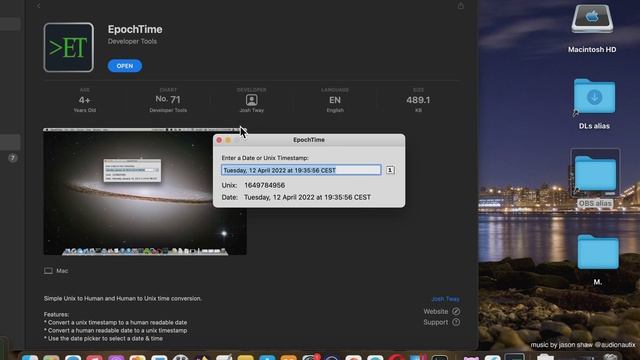Image resolution: width=640 pixels, height=360 pixels.
Task: Click the Features: heading
Action: click(x=56, y=314)
